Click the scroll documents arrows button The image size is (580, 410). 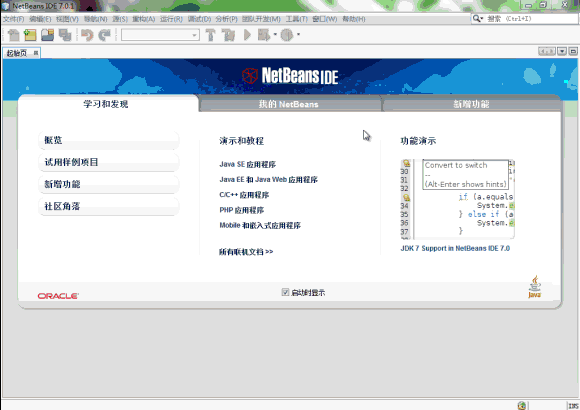(547, 51)
